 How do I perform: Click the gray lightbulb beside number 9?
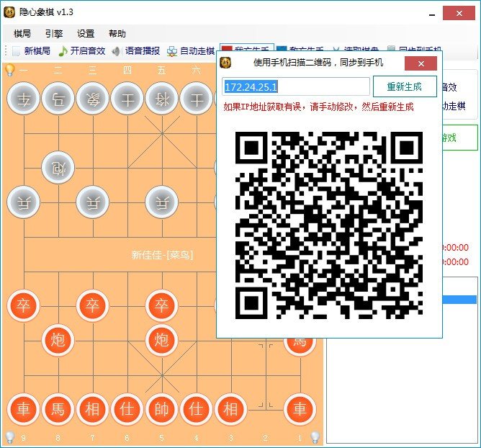click(x=10, y=437)
